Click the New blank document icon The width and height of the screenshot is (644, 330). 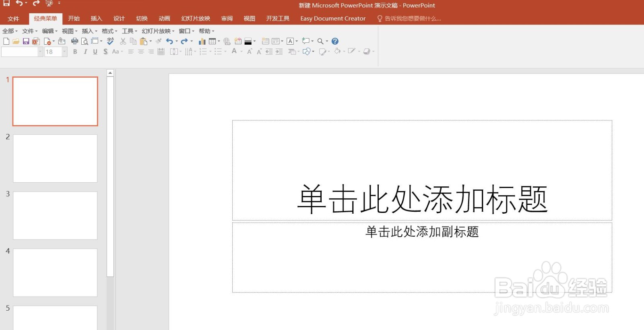click(x=6, y=41)
